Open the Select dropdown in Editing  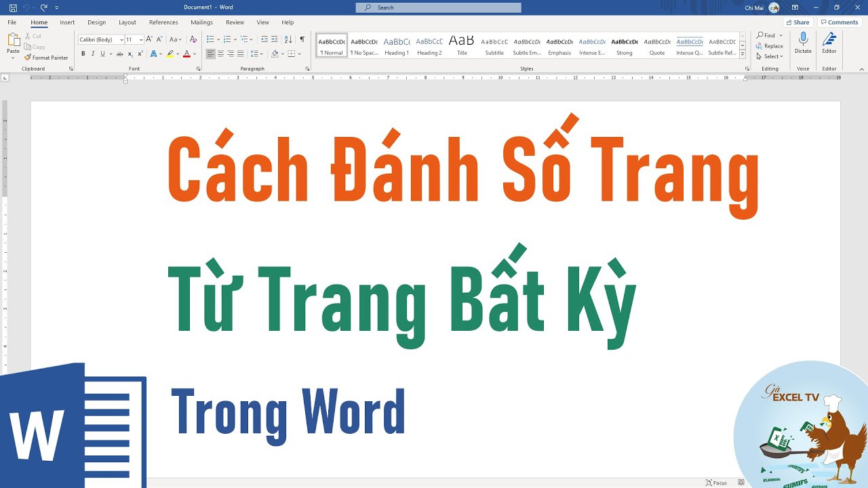(770, 56)
